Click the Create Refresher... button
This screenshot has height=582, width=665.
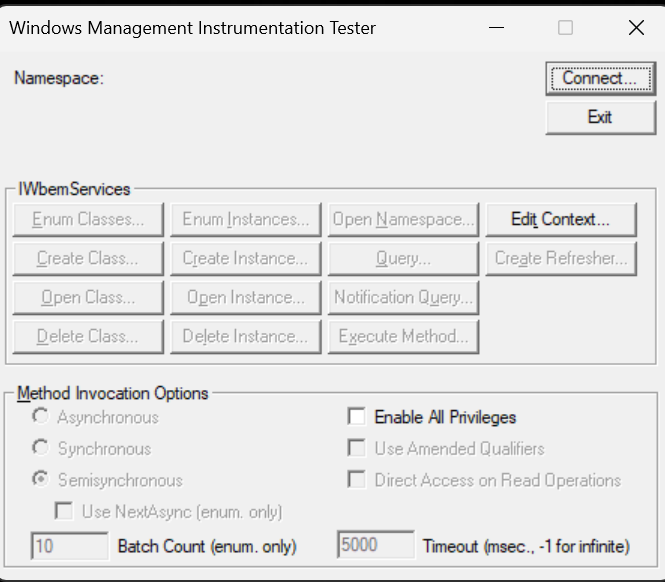561,259
